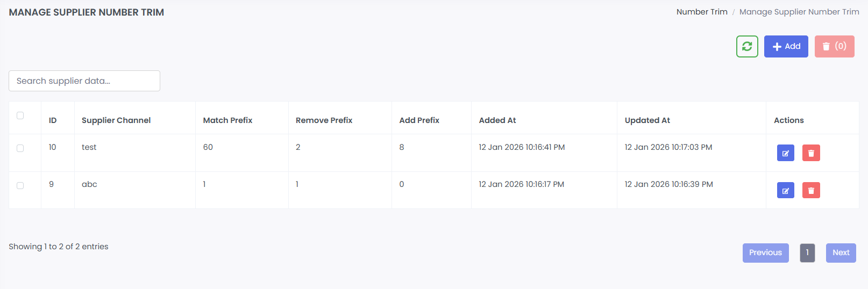The width and height of the screenshot is (868, 289).
Task: Sort by the Added At column header
Action: (x=497, y=120)
